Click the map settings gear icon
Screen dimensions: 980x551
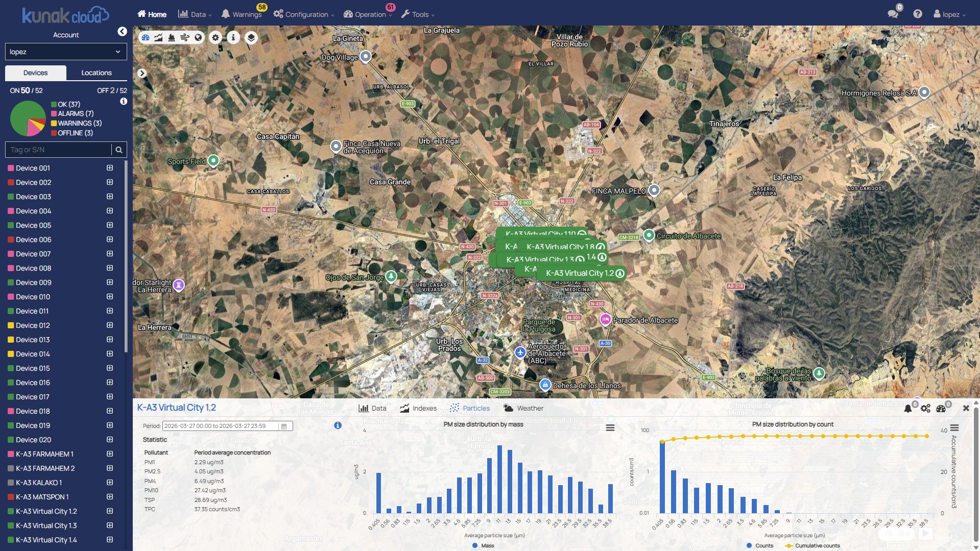tap(216, 37)
